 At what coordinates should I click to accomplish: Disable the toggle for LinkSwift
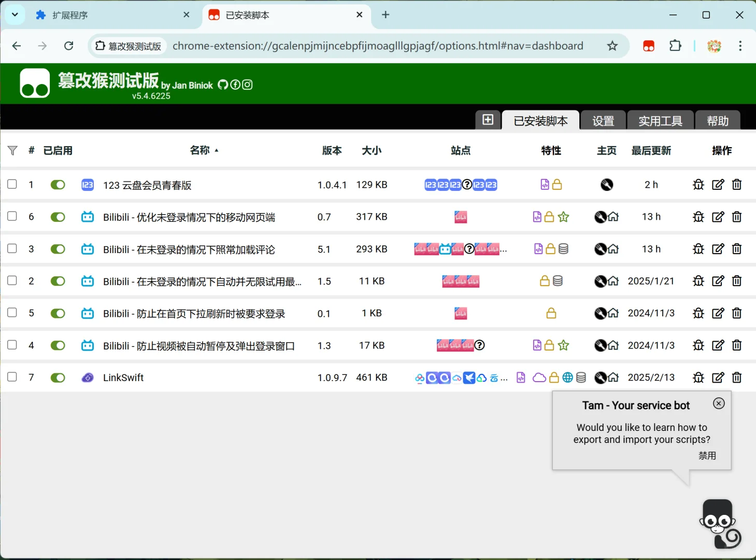pos(58,377)
